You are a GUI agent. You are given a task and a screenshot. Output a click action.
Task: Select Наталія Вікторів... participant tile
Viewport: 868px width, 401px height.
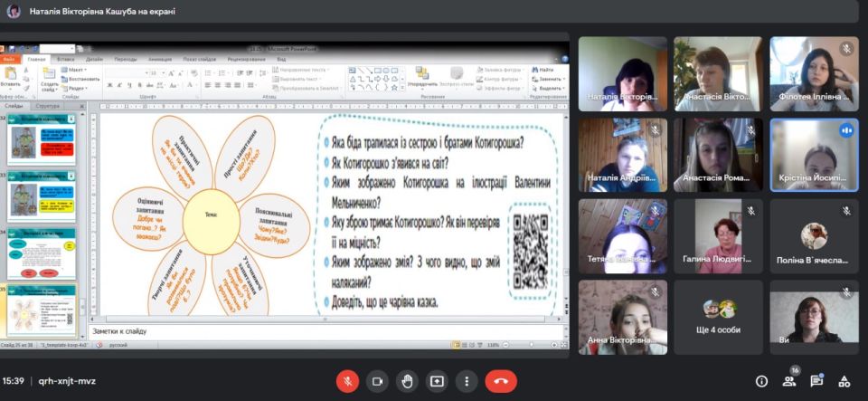[x=623, y=74]
